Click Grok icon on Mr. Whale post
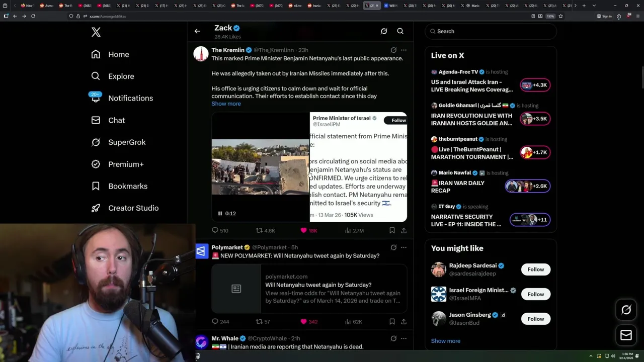Screen dimensions: 644x362 393,338
